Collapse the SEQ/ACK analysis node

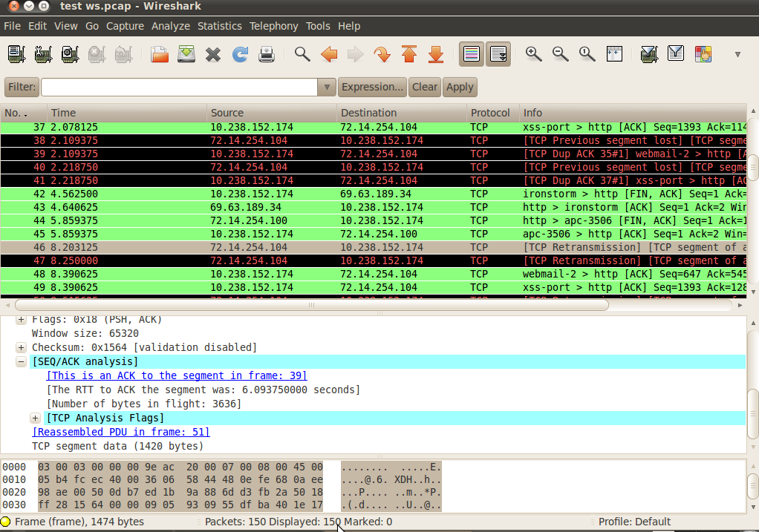[x=21, y=361]
